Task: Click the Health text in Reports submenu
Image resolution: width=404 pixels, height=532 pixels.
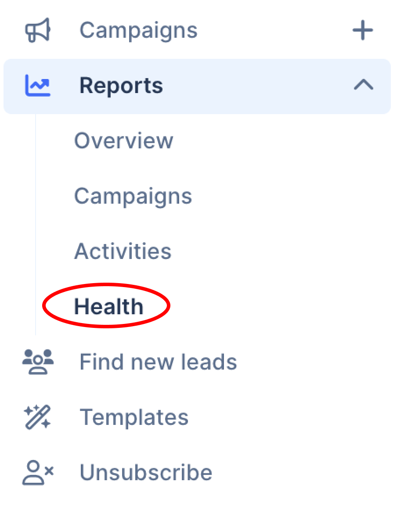Action: pyautogui.click(x=108, y=306)
